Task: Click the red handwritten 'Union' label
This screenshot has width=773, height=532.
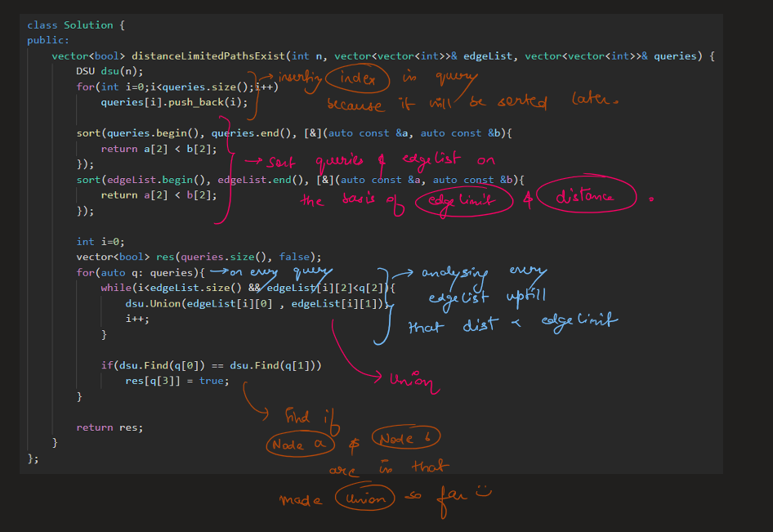Action: tap(410, 381)
